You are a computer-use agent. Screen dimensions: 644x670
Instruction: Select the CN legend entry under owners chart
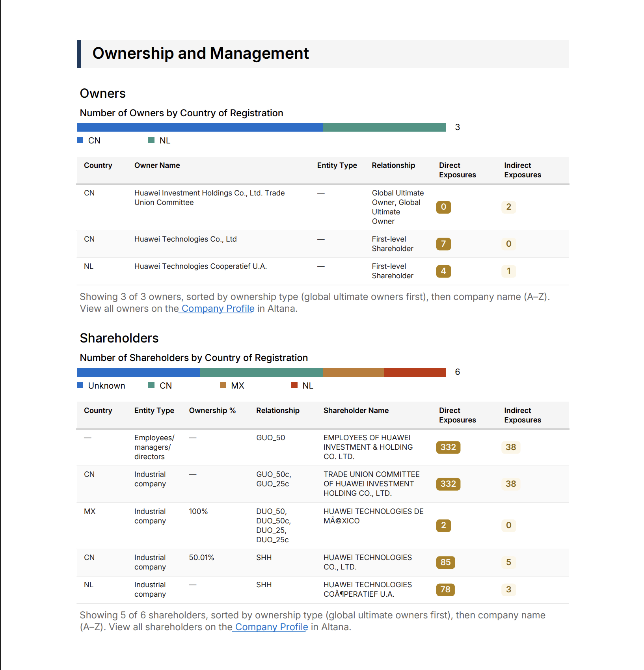tap(89, 141)
